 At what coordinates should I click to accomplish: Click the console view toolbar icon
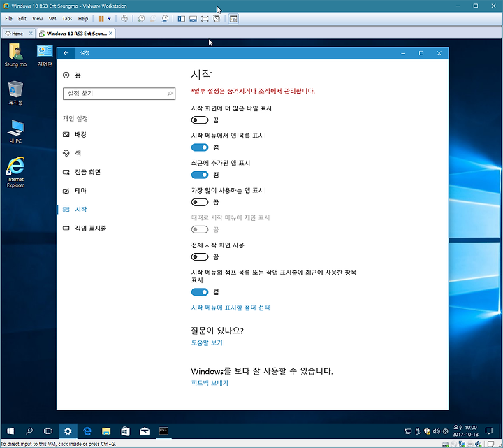click(x=233, y=19)
